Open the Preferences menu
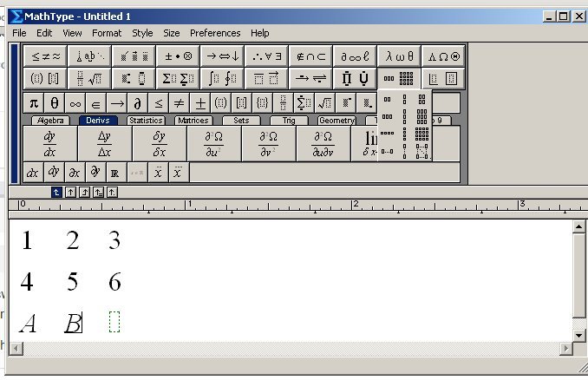The image size is (588, 380). click(x=215, y=33)
